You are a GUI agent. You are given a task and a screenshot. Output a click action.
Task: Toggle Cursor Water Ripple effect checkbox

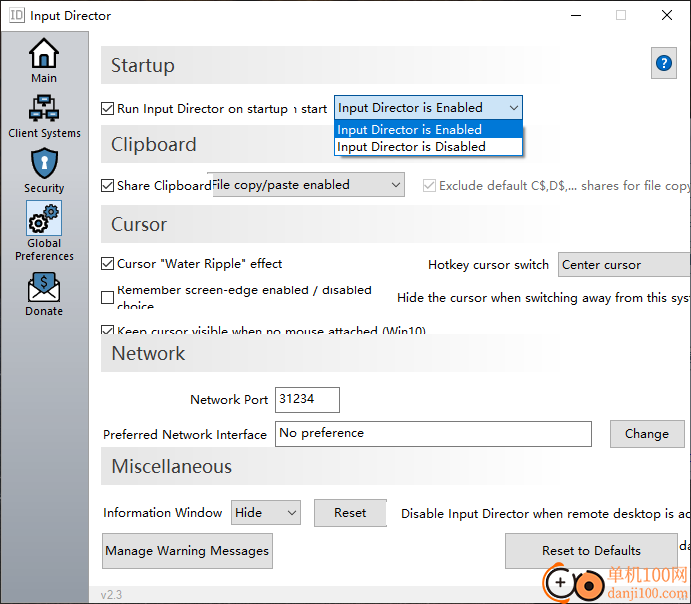[x=108, y=263]
